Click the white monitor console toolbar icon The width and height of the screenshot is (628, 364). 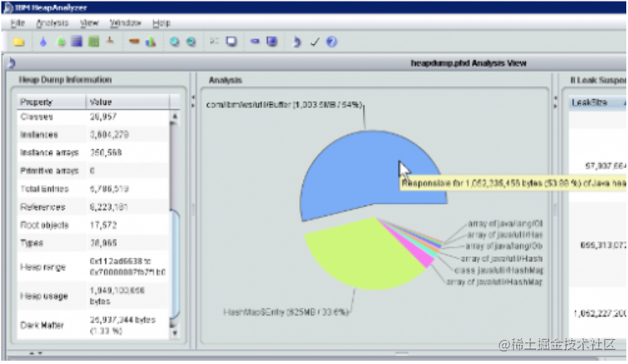point(231,41)
